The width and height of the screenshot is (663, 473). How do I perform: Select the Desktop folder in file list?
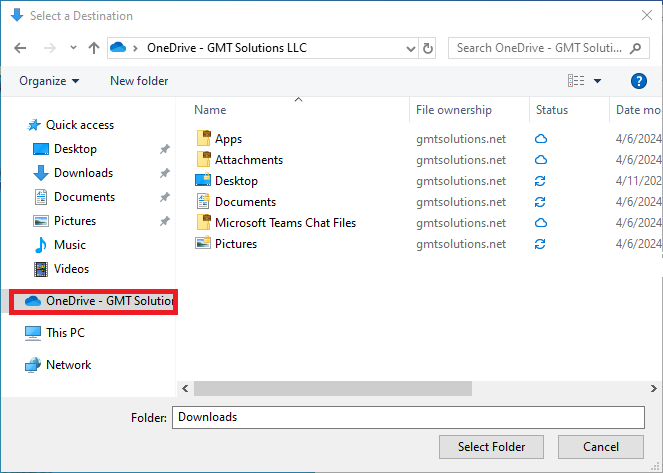(x=236, y=181)
